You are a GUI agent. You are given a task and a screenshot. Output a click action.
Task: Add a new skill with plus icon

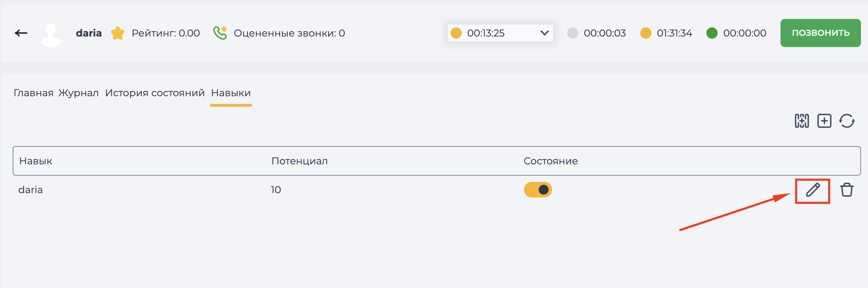pyautogui.click(x=824, y=121)
